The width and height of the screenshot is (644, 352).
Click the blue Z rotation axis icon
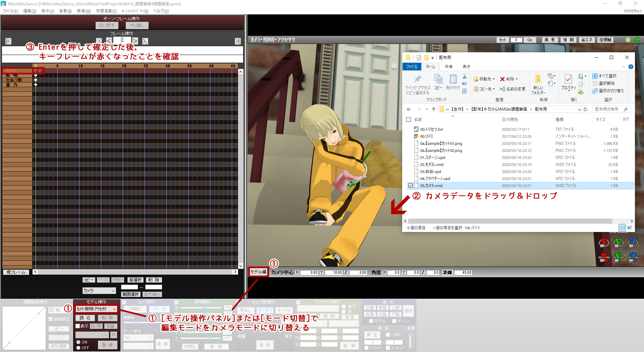pyautogui.click(x=633, y=242)
